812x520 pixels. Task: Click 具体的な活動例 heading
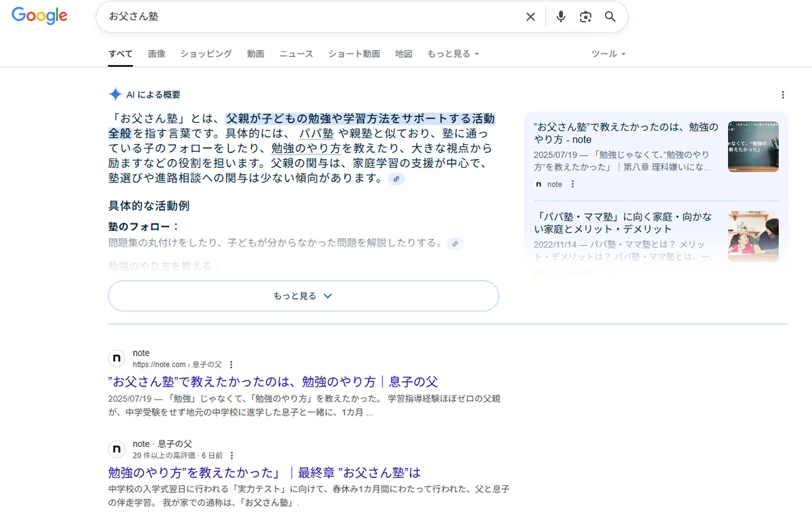tap(149, 206)
